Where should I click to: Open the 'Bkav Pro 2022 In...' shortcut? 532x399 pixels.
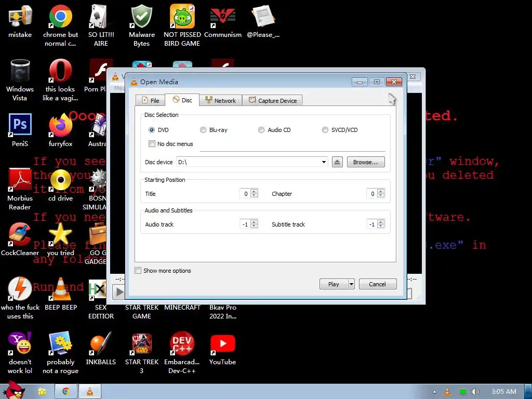pos(222,312)
